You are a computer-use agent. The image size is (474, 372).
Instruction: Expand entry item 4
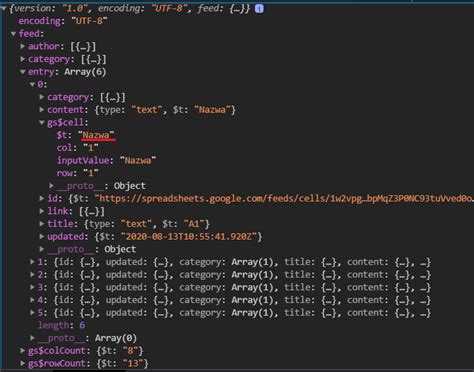tap(32, 300)
